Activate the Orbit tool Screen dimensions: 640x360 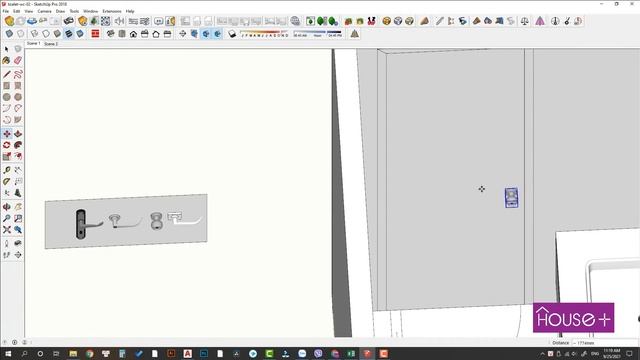[7, 207]
